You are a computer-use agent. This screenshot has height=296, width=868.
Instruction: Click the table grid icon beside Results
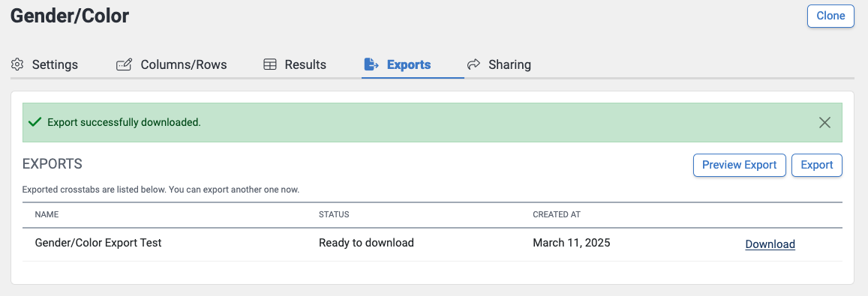tap(269, 64)
